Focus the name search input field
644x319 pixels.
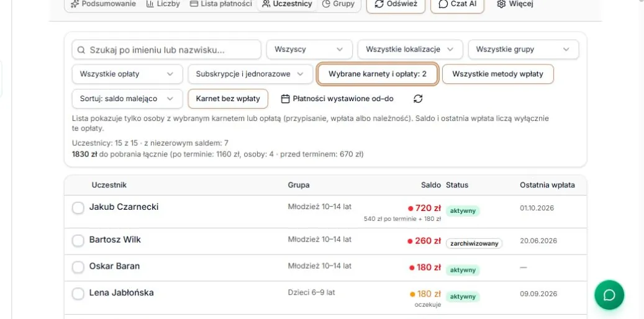point(166,50)
